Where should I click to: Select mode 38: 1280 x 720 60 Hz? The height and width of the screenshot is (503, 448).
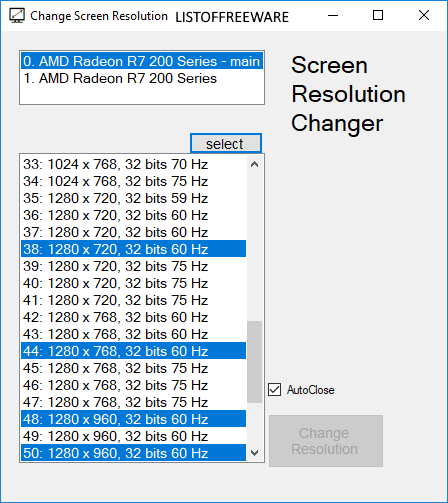click(133, 249)
